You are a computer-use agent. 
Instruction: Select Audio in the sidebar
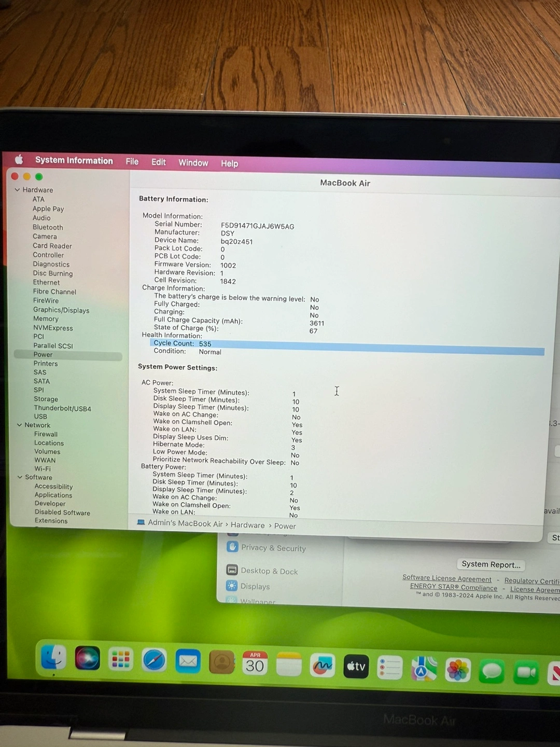click(x=41, y=218)
